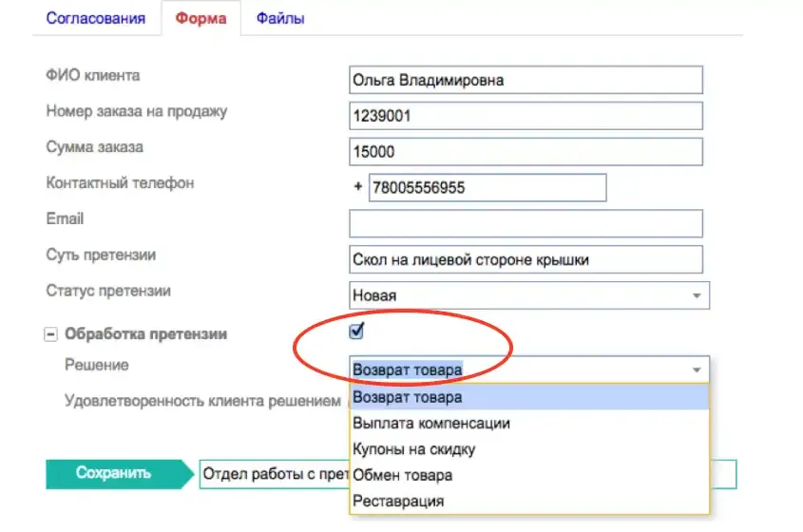803x532 pixels.
Task: Select highlighted Возврат товара list item
Action: pyautogui.click(x=529, y=397)
